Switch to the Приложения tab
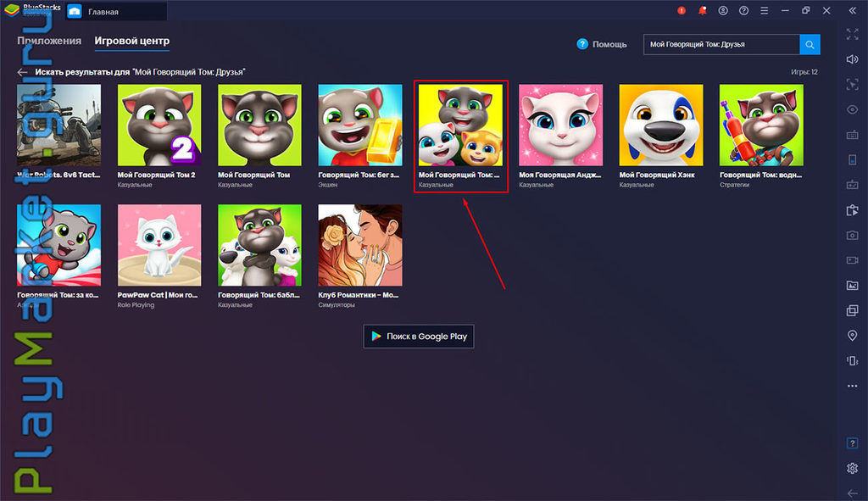This screenshot has height=501, width=868. click(48, 41)
